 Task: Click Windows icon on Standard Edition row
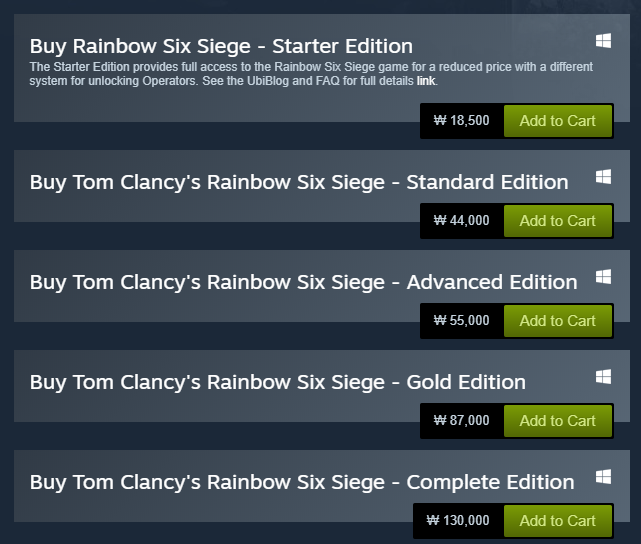point(603,177)
